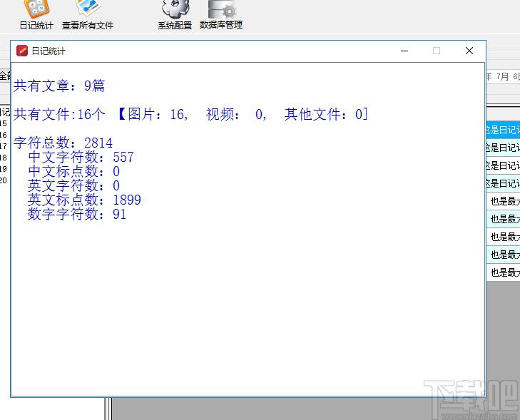Close the 日记统计 statistics window
The width and height of the screenshot is (520, 420).
[469, 51]
